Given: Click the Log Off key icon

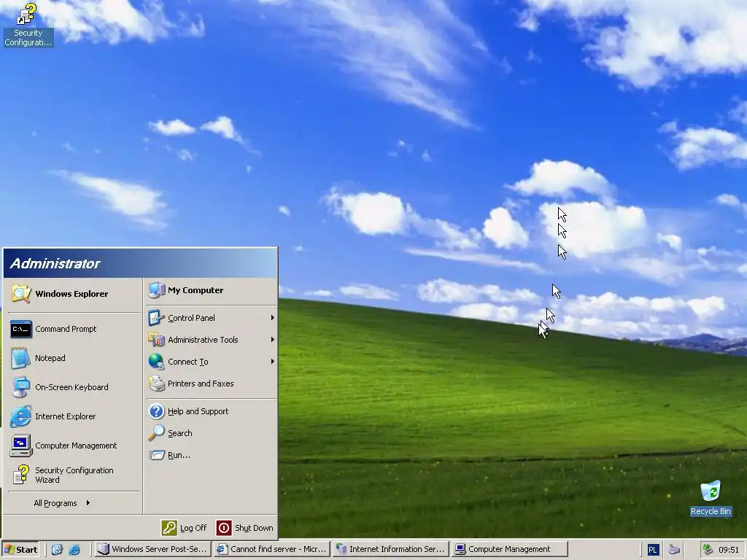Looking at the screenshot, I should (169, 528).
